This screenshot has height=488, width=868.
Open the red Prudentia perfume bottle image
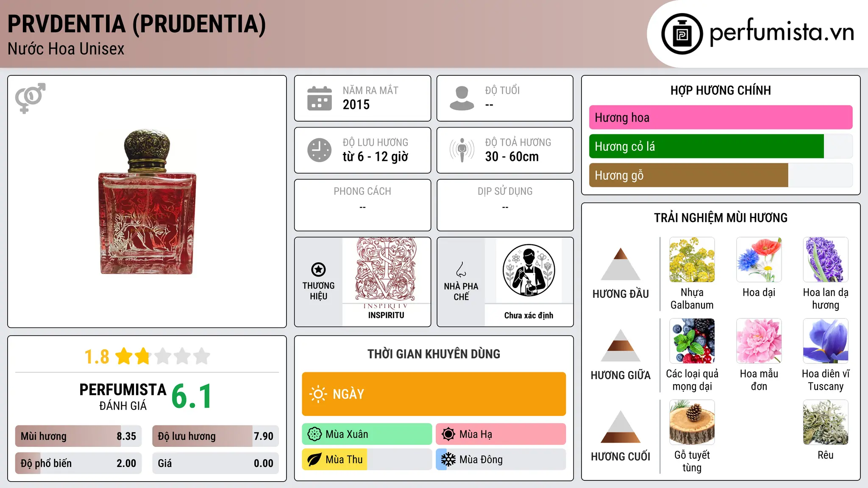click(147, 202)
